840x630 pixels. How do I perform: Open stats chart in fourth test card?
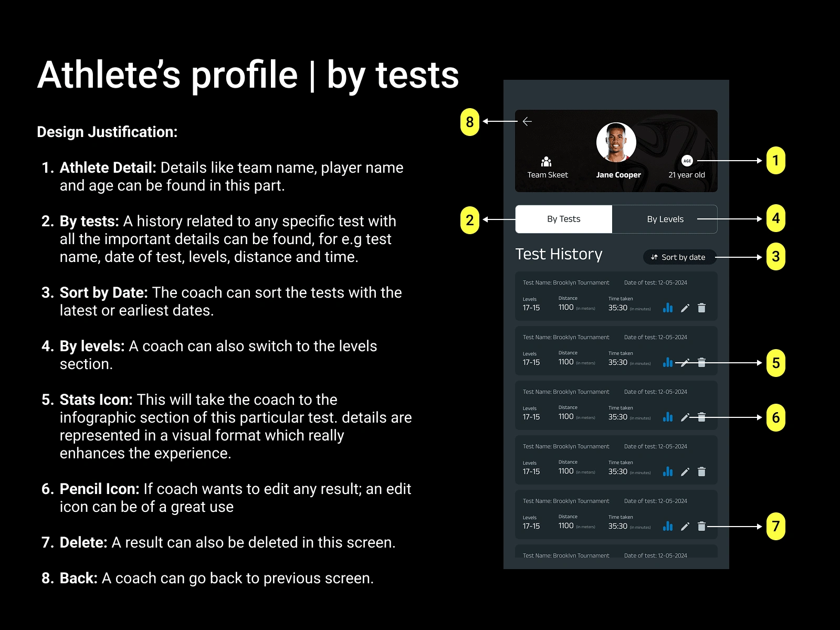[x=668, y=471]
